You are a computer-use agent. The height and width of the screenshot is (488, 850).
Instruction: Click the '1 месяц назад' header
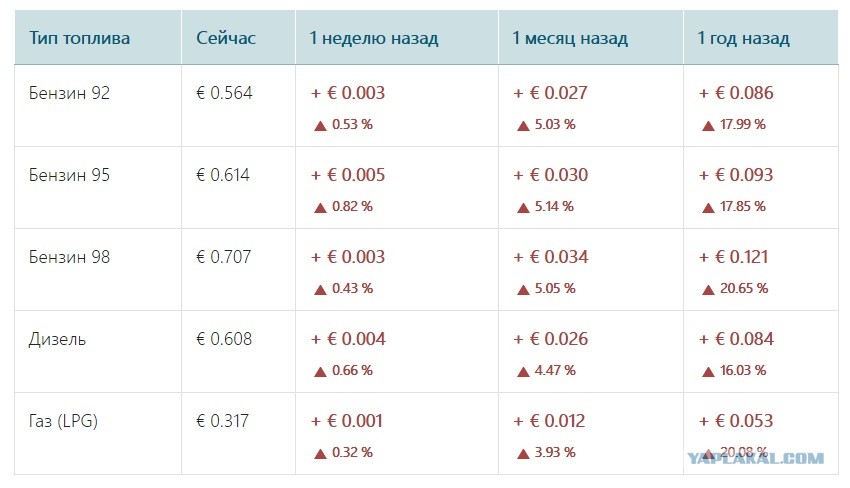(570, 38)
